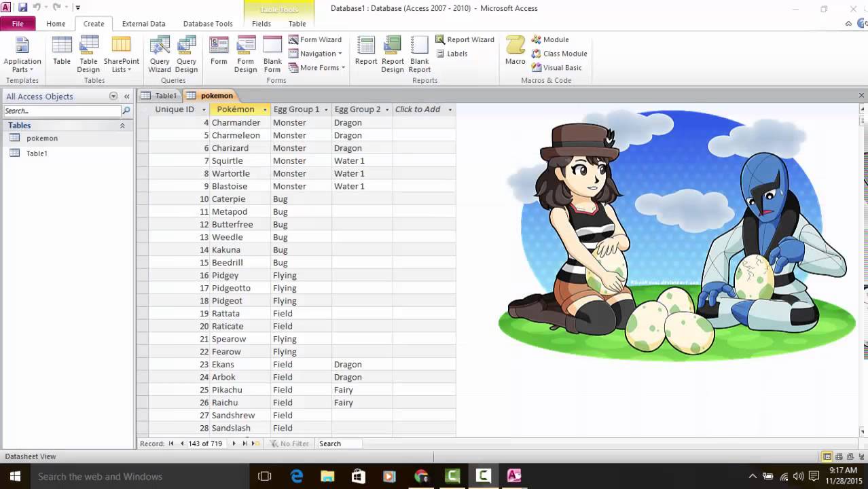This screenshot has height=489, width=868.
Task: Switch to the Table ribbon tab
Action: (297, 24)
